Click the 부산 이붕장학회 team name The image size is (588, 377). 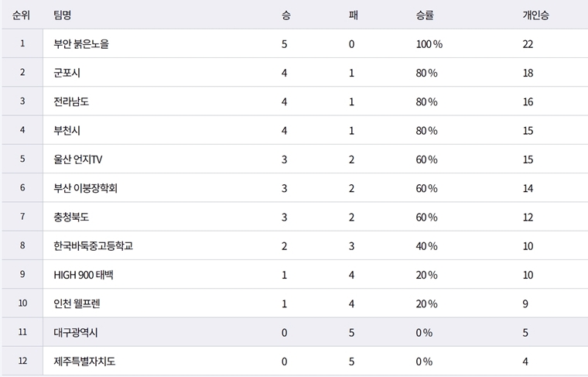85,188
